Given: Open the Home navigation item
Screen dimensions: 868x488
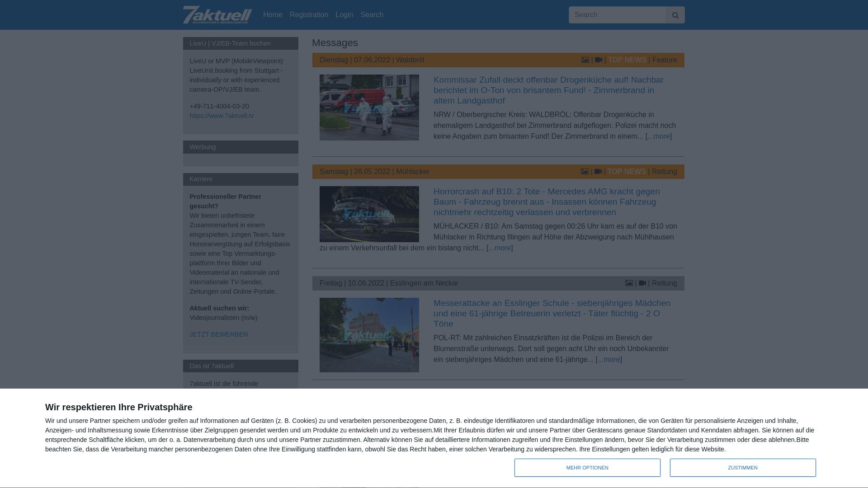Looking at the screenshot, I should (x=273, y=14).
